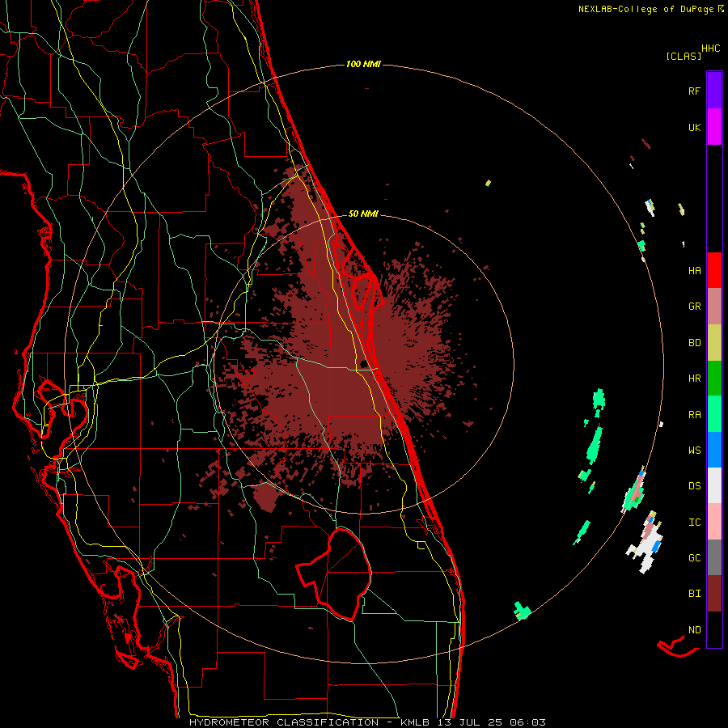Screen dimensions: 728x728
Task: Click the light pink IC color swatch
Action: [714, 522]
